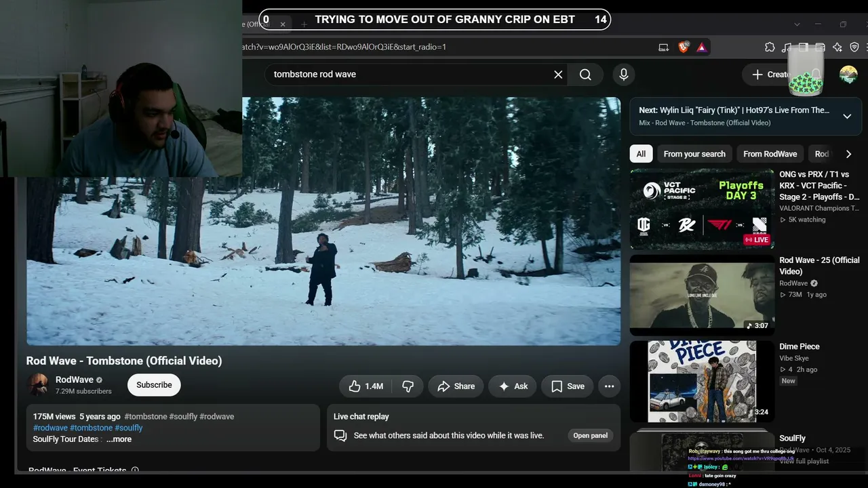
Task: Expand the Next mix playlist panel
Action: click(847, 117)
